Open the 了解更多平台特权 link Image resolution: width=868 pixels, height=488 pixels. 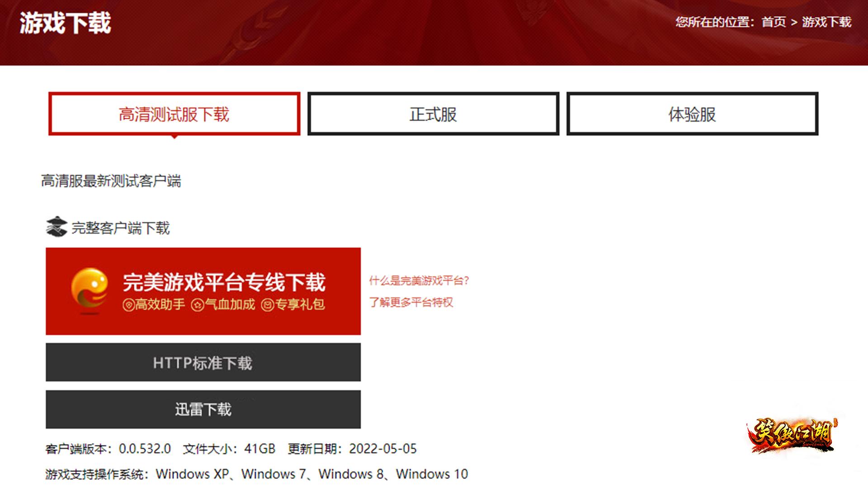point(411,302)
